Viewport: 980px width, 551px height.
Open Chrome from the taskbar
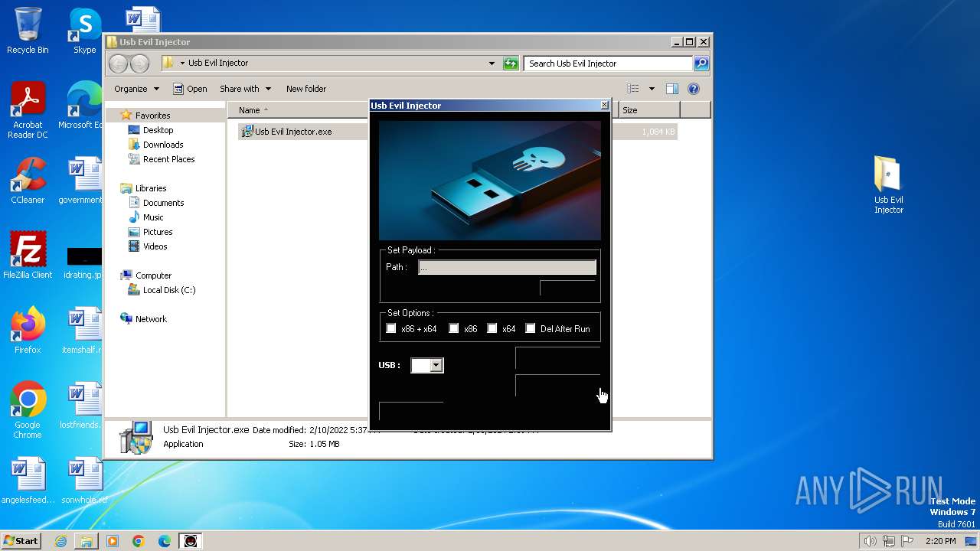point(139,541)
